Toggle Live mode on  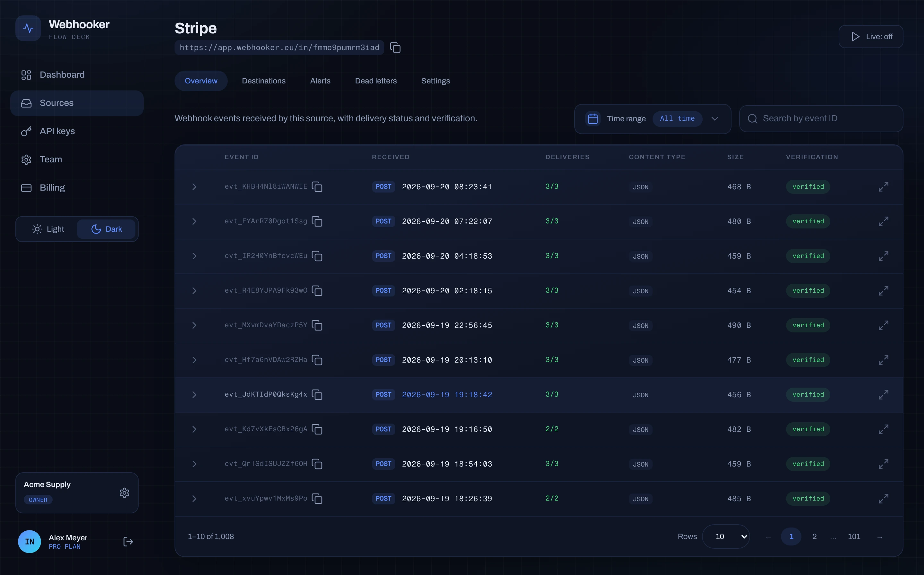pyautogui.click(x=871, y=37)
